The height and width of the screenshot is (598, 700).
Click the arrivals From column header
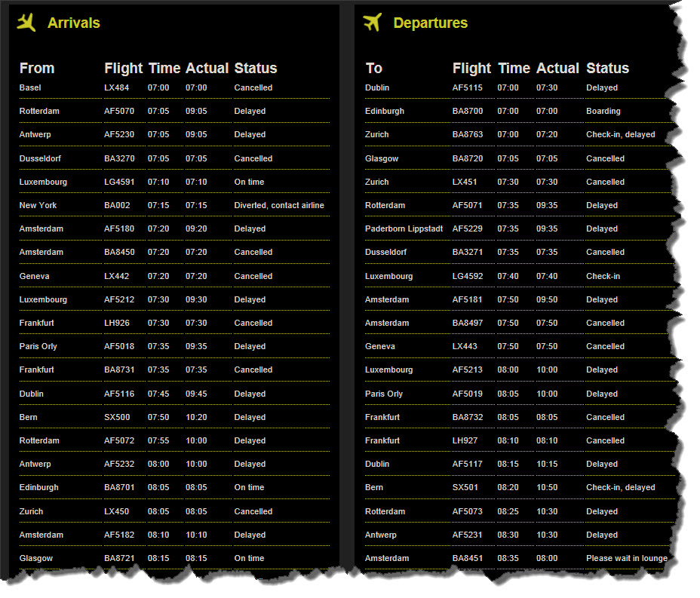click(x=37, y=68)
